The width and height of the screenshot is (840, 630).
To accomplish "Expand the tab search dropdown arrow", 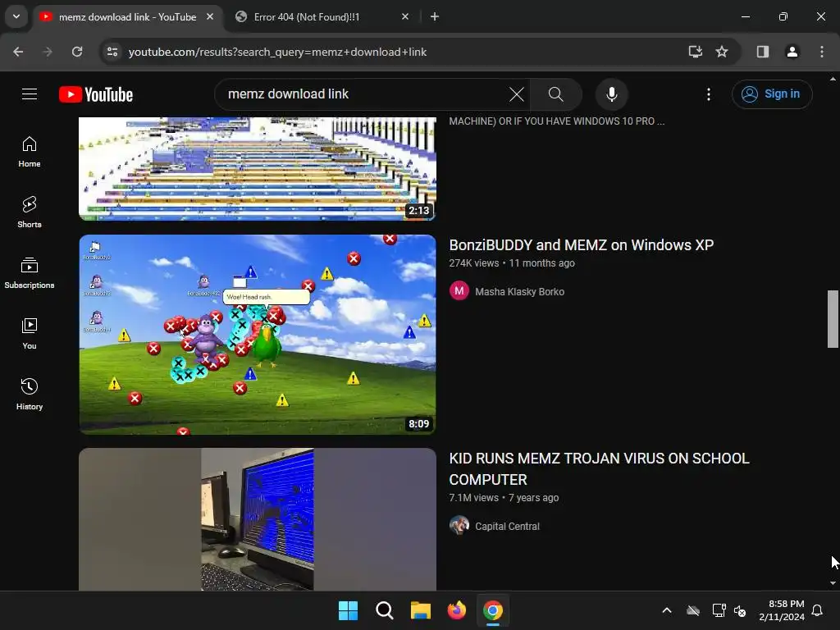I will (x=16, y=16).
